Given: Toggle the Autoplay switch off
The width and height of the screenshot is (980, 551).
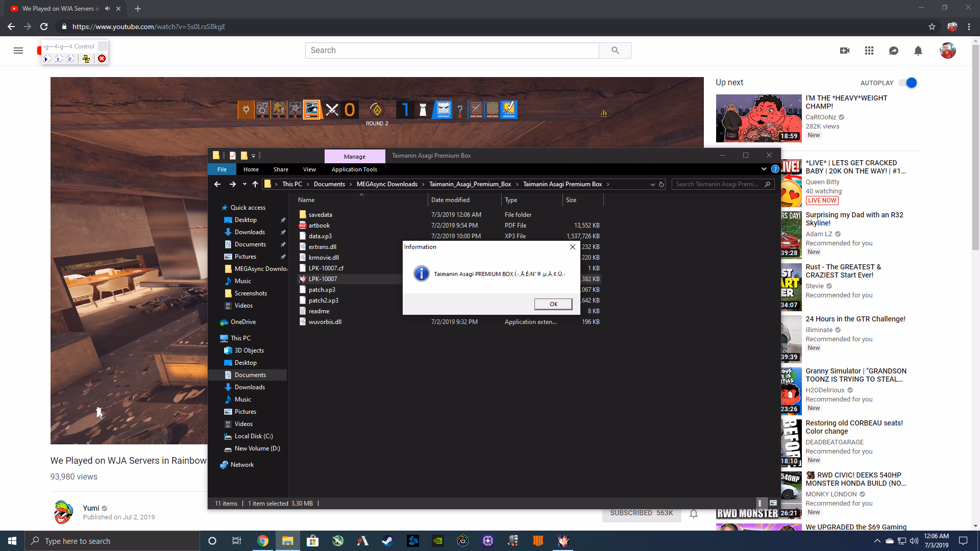Looking at the screenshot, I should click(908, 83).
